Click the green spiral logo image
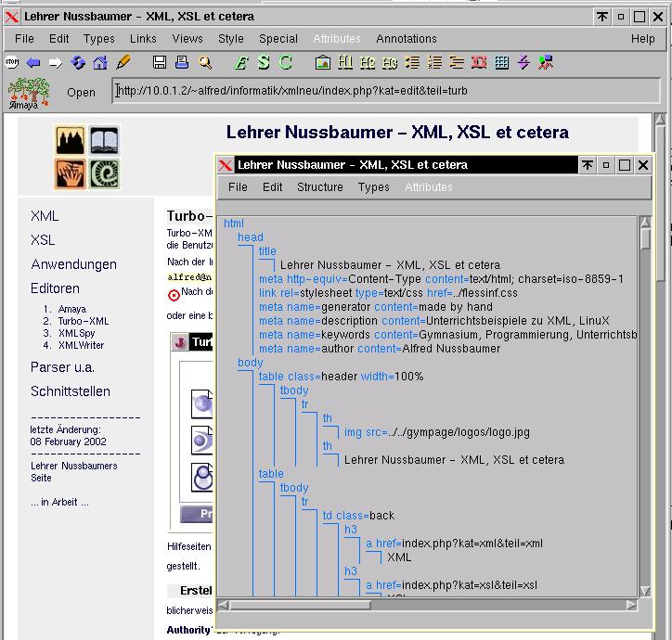Image resolution: width=672 pixels, height=640 pixels. (x=105, y=173)
